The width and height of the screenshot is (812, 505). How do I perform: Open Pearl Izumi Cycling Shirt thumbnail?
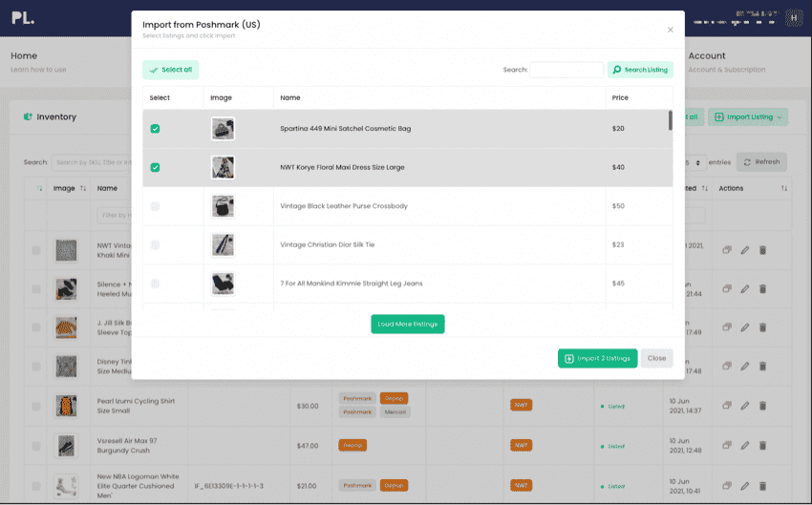(66, 406)
